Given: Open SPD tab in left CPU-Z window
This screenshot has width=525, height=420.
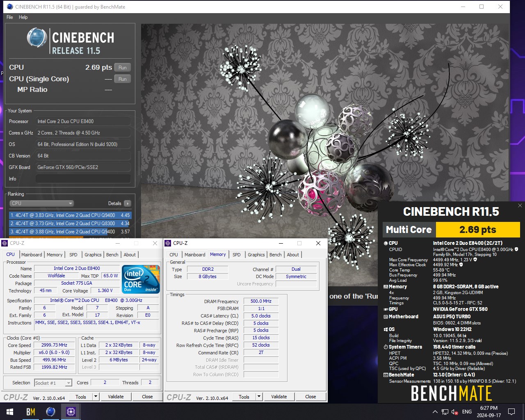Looking at the screenshot, I should click(x=73, y=255).
